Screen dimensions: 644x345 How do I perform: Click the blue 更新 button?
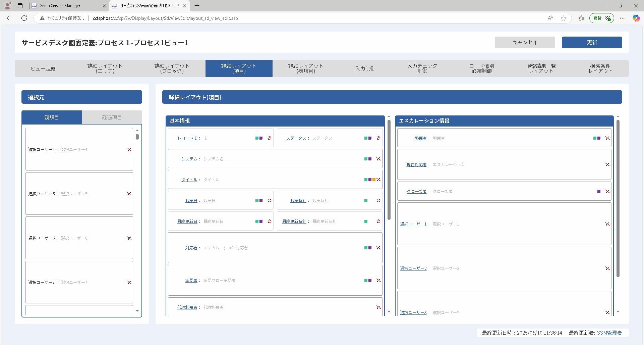point(592,43)
